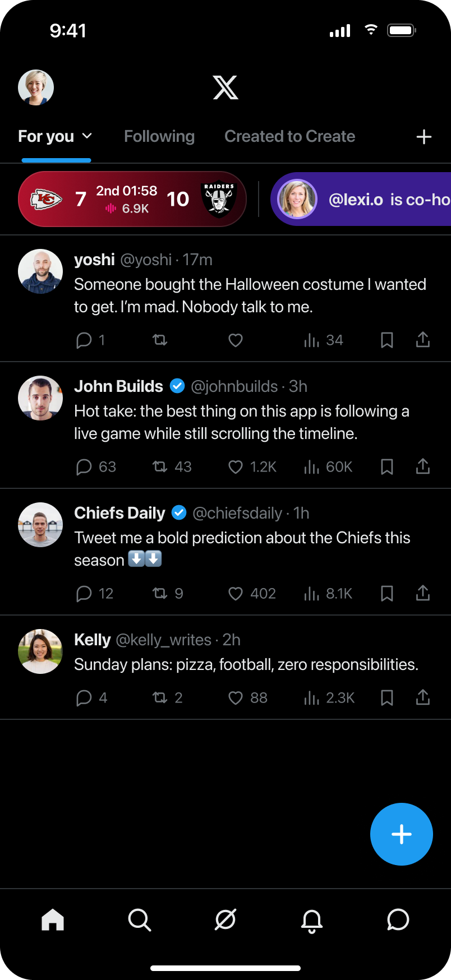Screen dimensions: 451x980
Task: Share Kelly's tweet using share icon
Action: [x=423, y=697]
